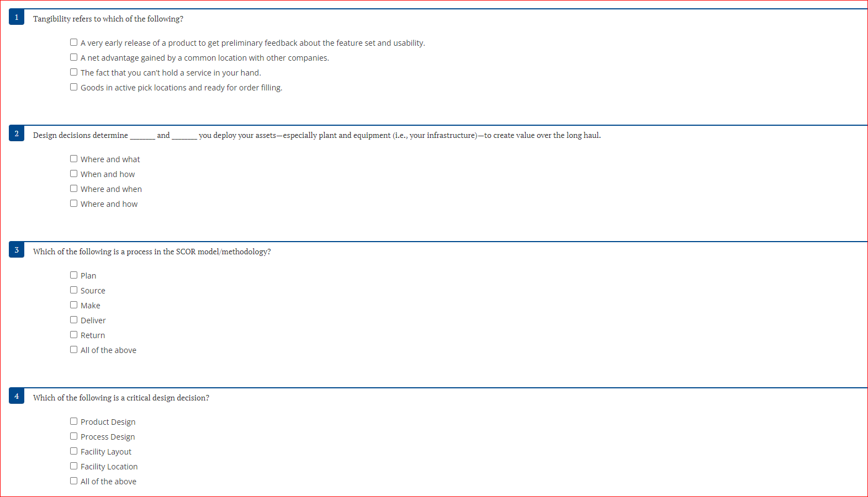The image size is (868, 497).
Task: Select the 'Facility Layout' checkbox
Action: point(73,451)
